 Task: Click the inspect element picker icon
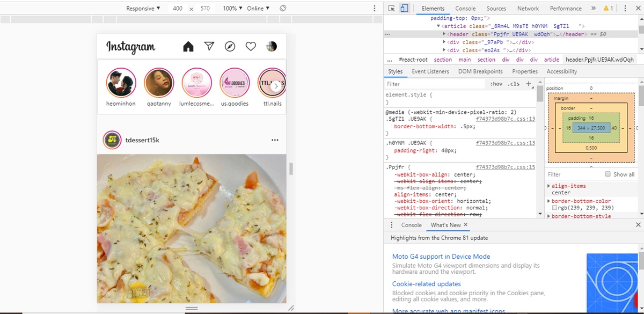[x=392, y=9]
